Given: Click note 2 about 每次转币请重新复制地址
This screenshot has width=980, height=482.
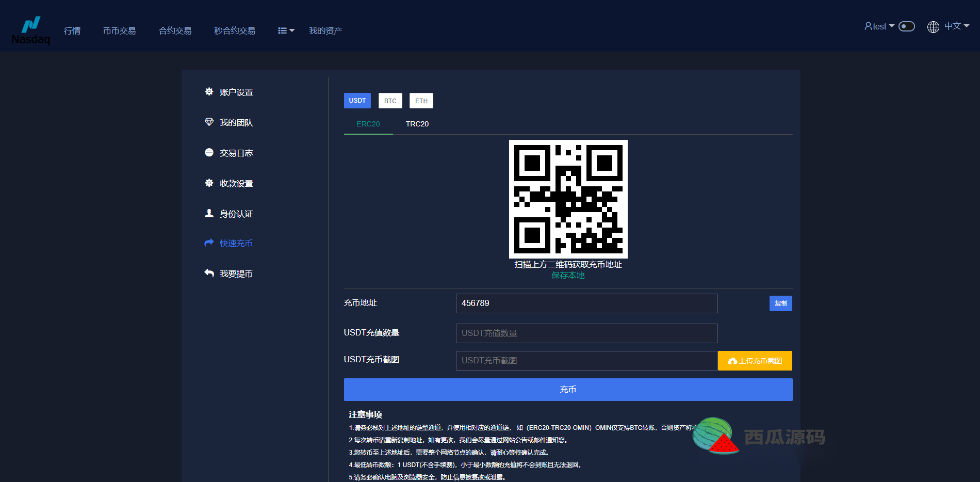Looking at the screenshot, I should (x=459, y=440).
